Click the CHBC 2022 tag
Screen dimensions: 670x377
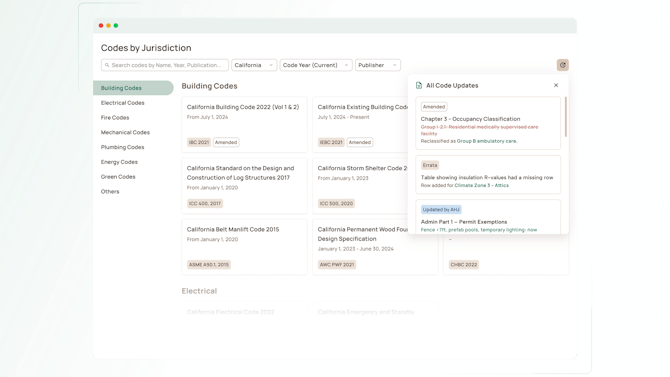[464, 265]
